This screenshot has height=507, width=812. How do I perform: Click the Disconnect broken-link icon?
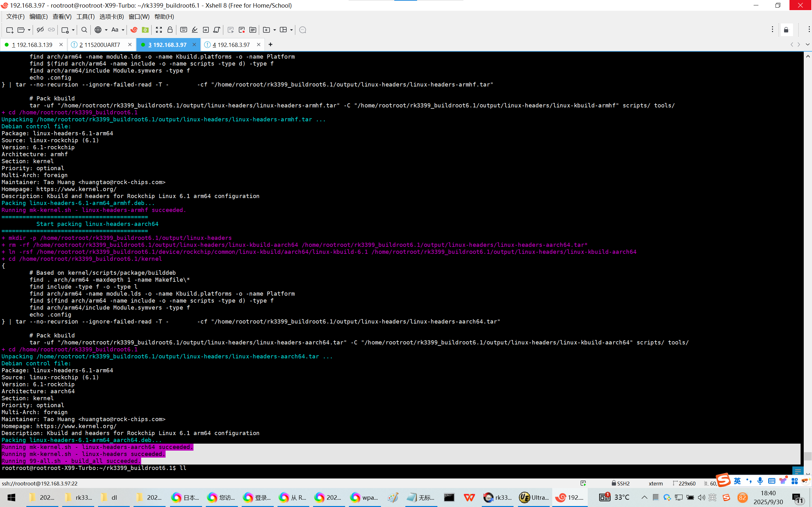click(x=40, y=30)
